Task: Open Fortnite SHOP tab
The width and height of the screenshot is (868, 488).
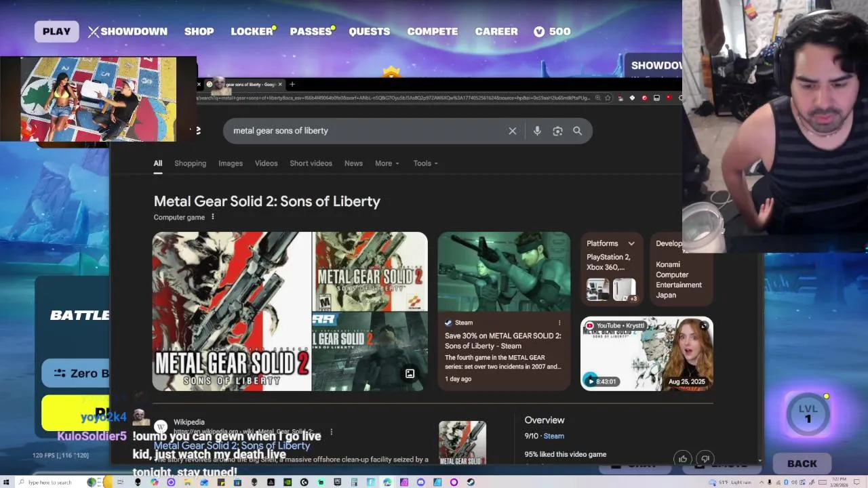Action: tap(199, 31)
